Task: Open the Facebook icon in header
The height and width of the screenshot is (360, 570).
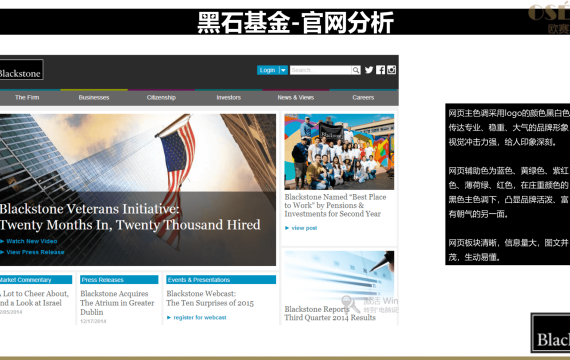Action: click(x=380, y=70)
